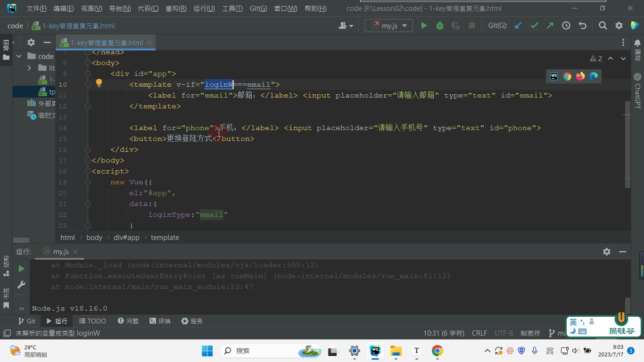Open the TODO tool window
The width and height of the screenshot is (644, 362).
click(x=92, y=321)
